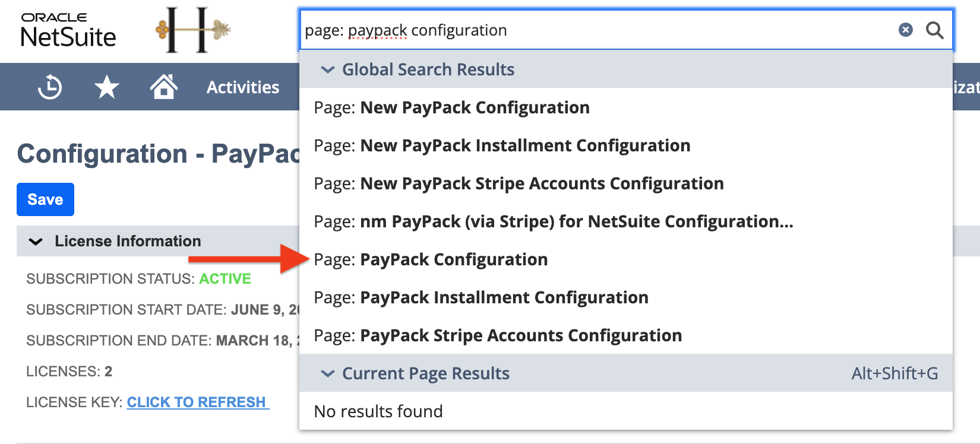Screen dimensions: 980x444
Task: Click the company H logo
Action: click(x=192, y=30)
